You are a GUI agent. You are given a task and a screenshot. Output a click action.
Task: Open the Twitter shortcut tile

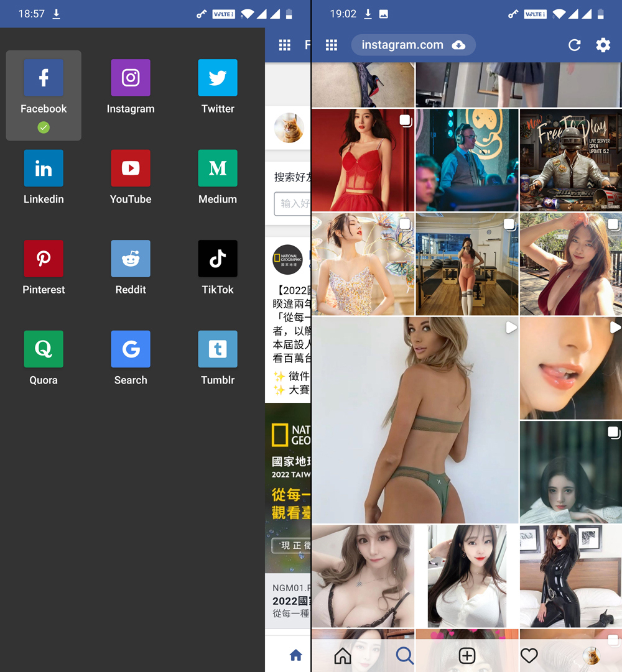217,87
